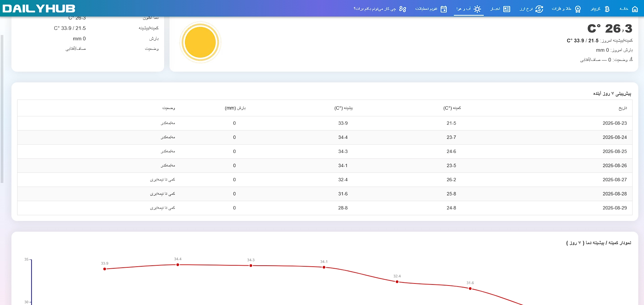Image resolution: width=644 pixels, height=305 pixels.
Task: Open the Crypto (کریپتو) bitcoin icon
Action: pos(607,9)
